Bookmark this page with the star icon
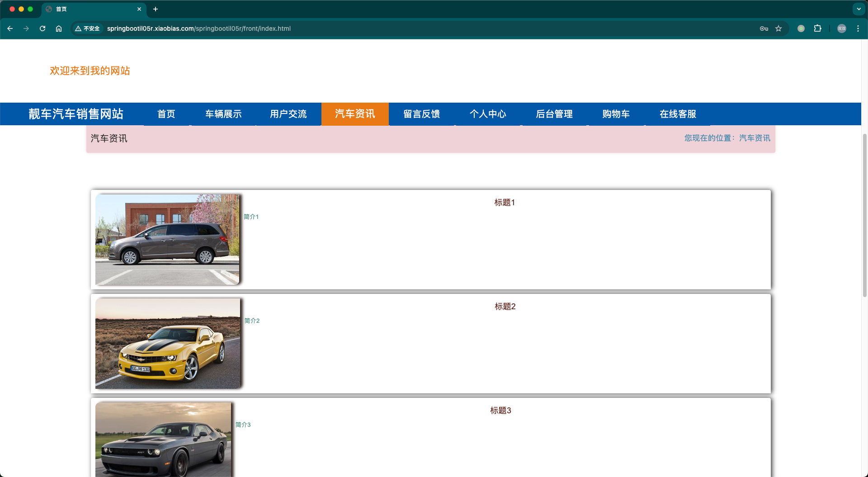 [778, 28]
